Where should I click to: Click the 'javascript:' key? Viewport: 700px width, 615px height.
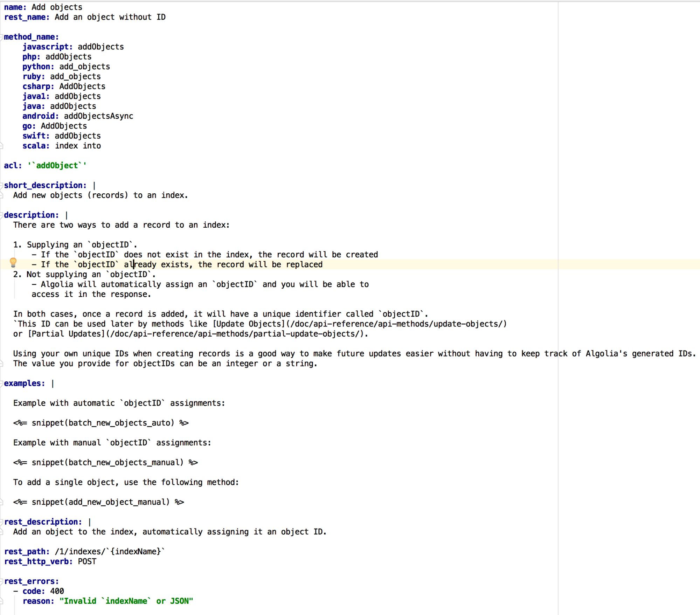click(48, 47)
